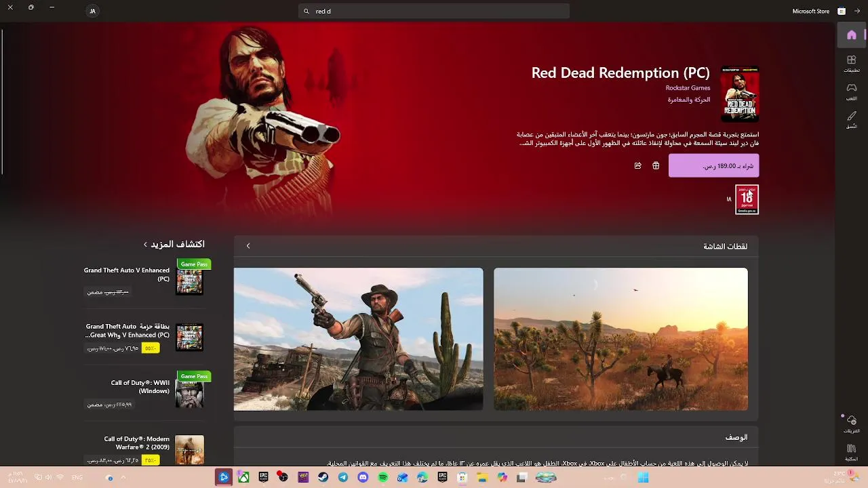Click the Microsoft Store logo icon
868x488 pixels.
(842, 11)
